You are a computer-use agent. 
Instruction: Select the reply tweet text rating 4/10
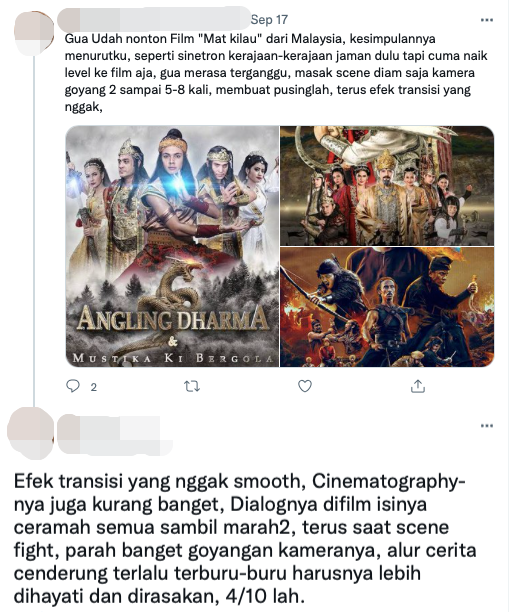(245, 539)
